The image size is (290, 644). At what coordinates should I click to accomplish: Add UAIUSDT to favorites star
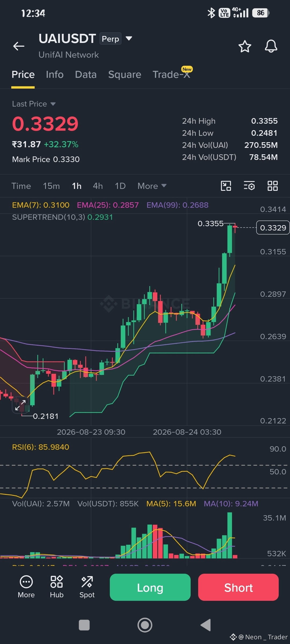pyautogui.click(x=245, y=46)
